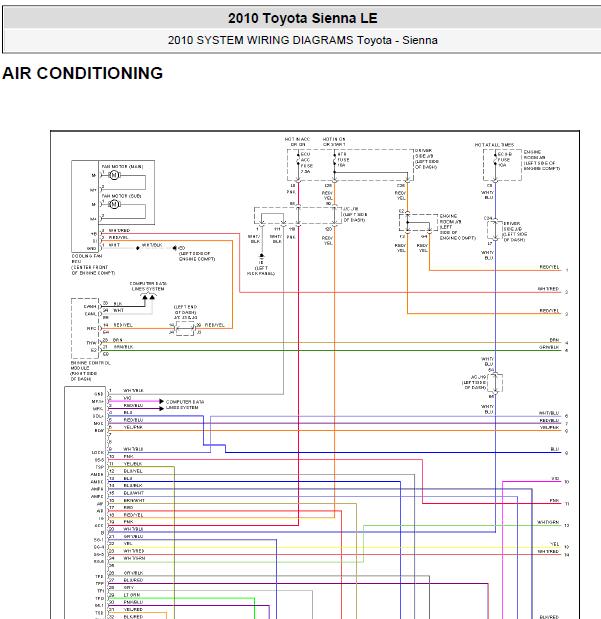This screenshot has height=619, width=601.
Task: Click the "GRY/BLK" wire label at pin 26
Action: (x=133, y=573)
